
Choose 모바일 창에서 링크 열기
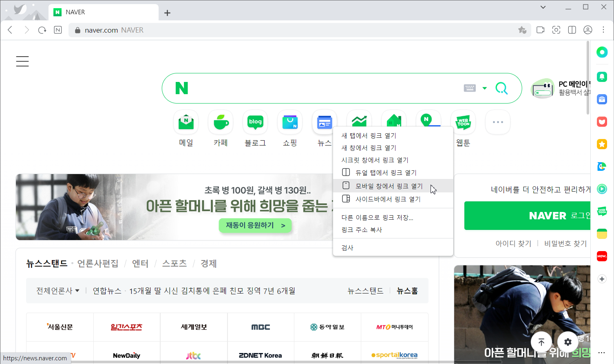(x=393, y=186)
